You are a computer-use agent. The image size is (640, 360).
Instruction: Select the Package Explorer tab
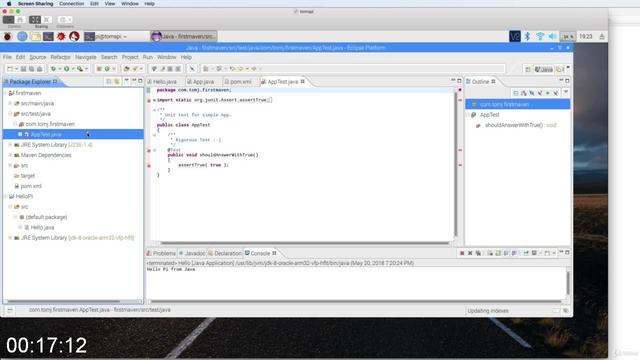point(30,82)
